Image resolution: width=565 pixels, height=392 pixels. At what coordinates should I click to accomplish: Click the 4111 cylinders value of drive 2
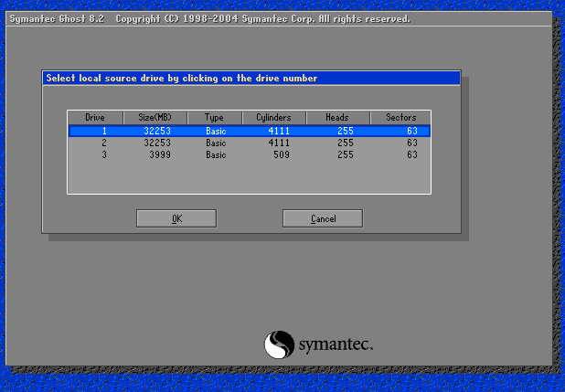pyautogui.click(x=280, y=143)
